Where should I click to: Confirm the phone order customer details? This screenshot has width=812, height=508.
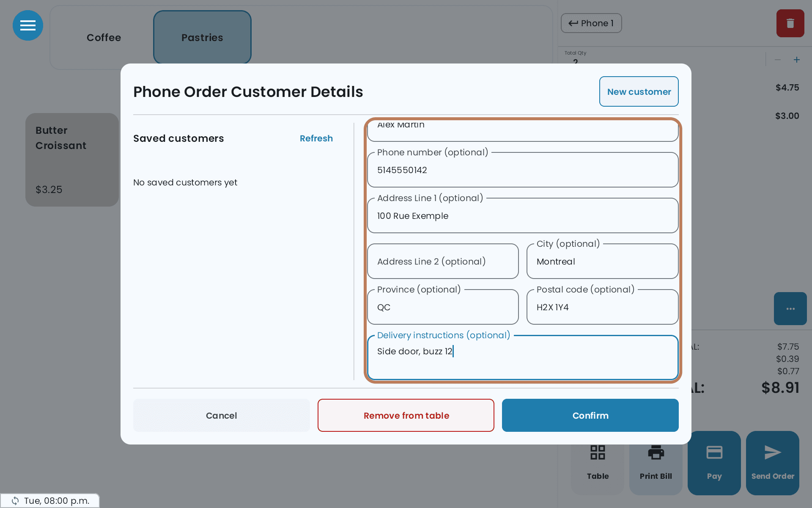[x=590, y=415]
